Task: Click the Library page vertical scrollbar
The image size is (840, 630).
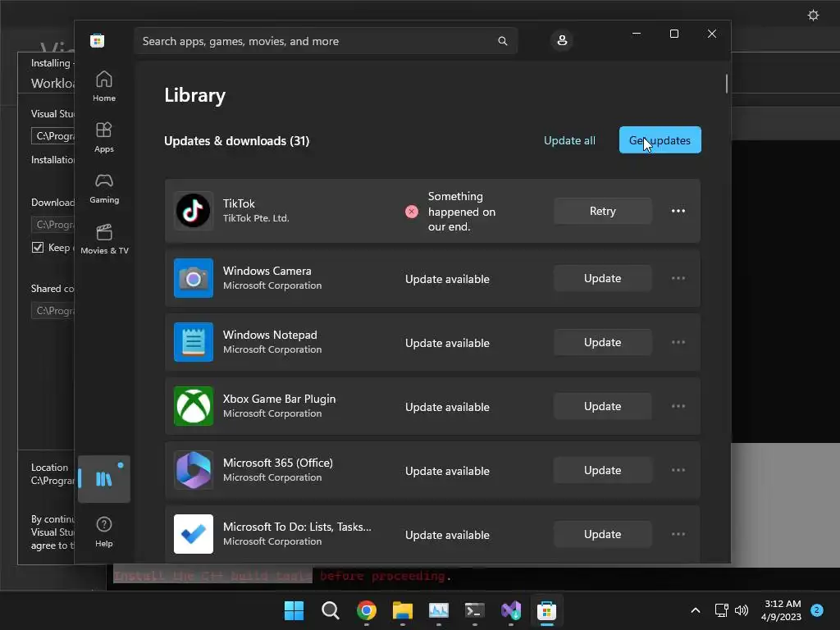Action: [727, 84]
